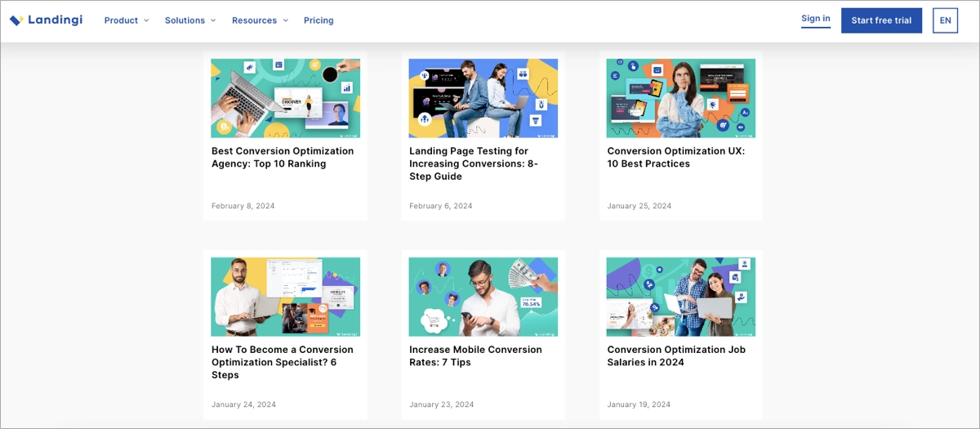Image resolution: width=980 pixels, height=429 pixels.
Task: Click the date January 24, 2024
Action: [x=243, y=404]
